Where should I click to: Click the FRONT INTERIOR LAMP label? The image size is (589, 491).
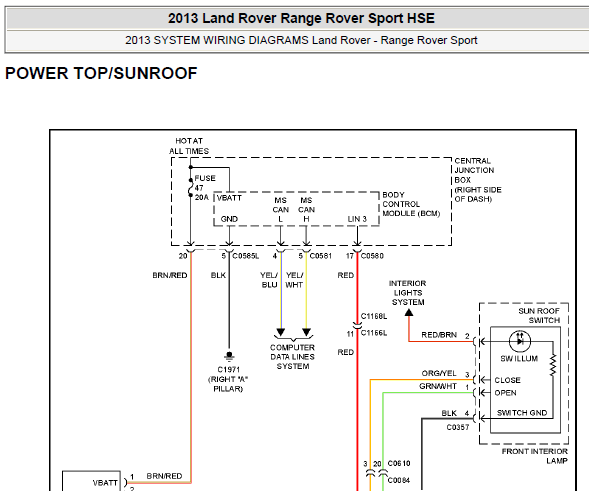coord(535,456)
